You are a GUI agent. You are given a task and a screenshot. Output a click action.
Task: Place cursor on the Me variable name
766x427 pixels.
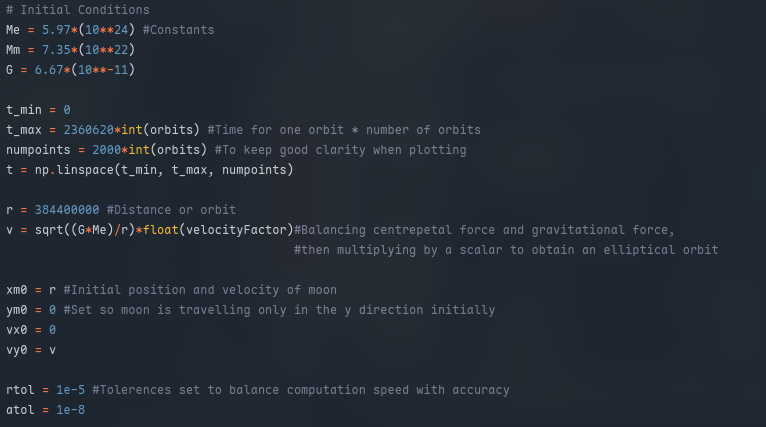point(13,30)
